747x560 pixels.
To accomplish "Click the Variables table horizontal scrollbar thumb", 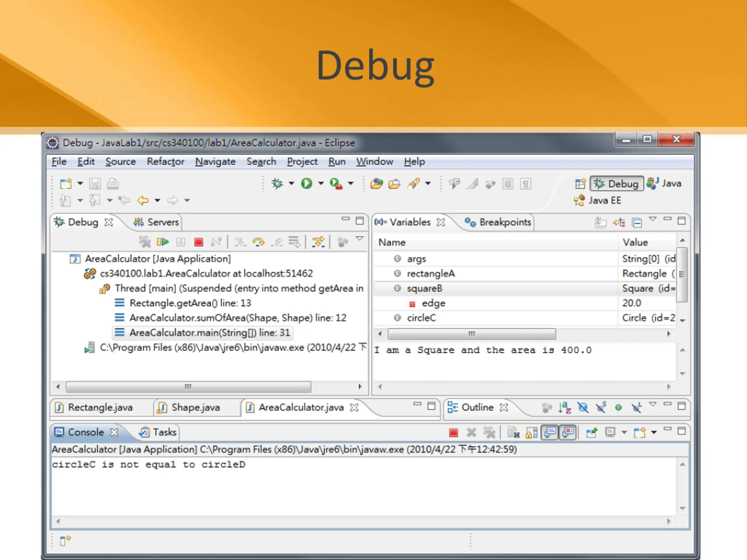I will click(x=472, y=334).
